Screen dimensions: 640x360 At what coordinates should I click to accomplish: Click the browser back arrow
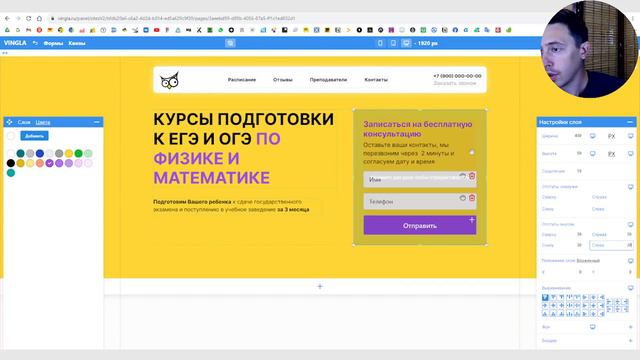pos(7,18)
